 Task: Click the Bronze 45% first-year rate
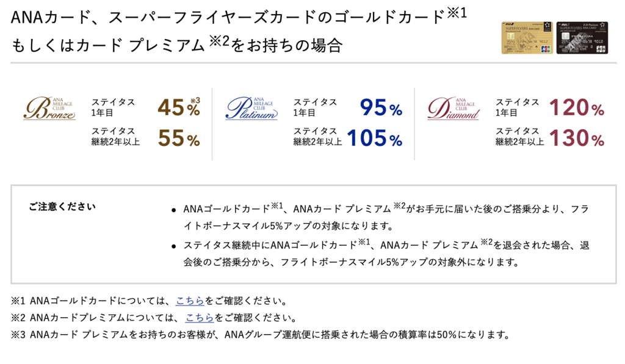(x=179, y=107)
